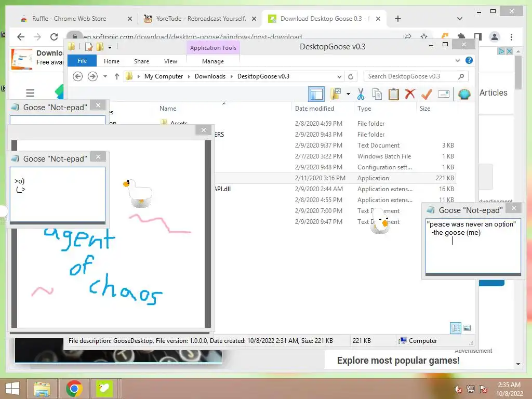This screenshot has height=399, width=532.
Task: Reload the Chrome page
Action: click(x=54, y=37)
